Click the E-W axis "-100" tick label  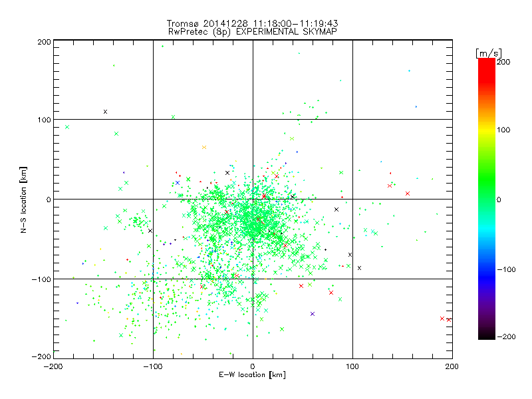coord(153,366)
